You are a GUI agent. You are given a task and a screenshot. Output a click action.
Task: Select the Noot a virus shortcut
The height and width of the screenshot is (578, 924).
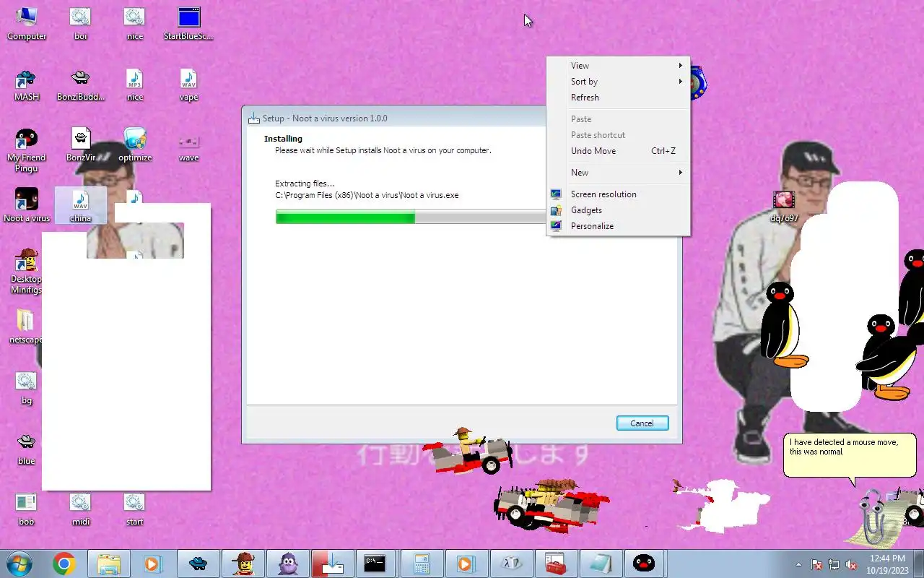(x=27, y=205)
